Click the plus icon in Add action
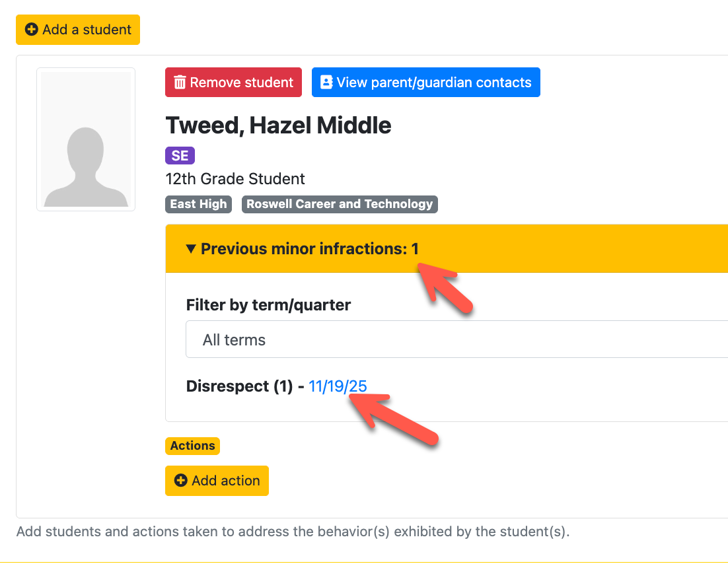728x564 pixels. [x=180, y=480]
